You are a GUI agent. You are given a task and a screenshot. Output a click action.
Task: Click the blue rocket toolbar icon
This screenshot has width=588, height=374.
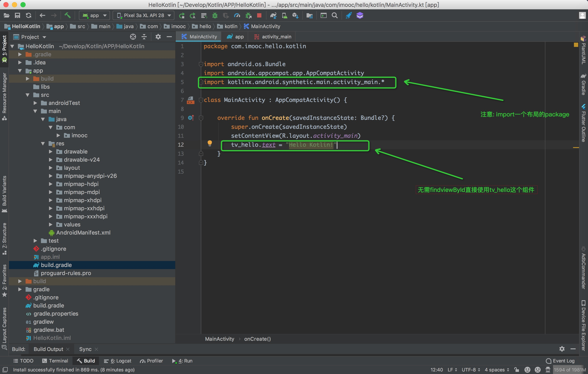pos(349,16)
